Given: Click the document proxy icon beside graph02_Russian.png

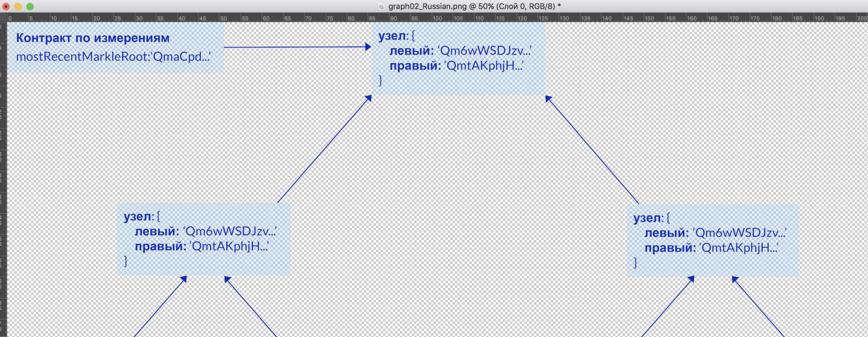Looking at the screenshot, I should click(x=380, y=6).
